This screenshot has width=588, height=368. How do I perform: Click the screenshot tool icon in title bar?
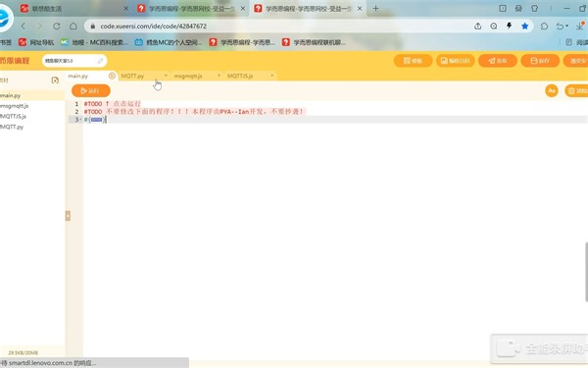click(518, 8)
